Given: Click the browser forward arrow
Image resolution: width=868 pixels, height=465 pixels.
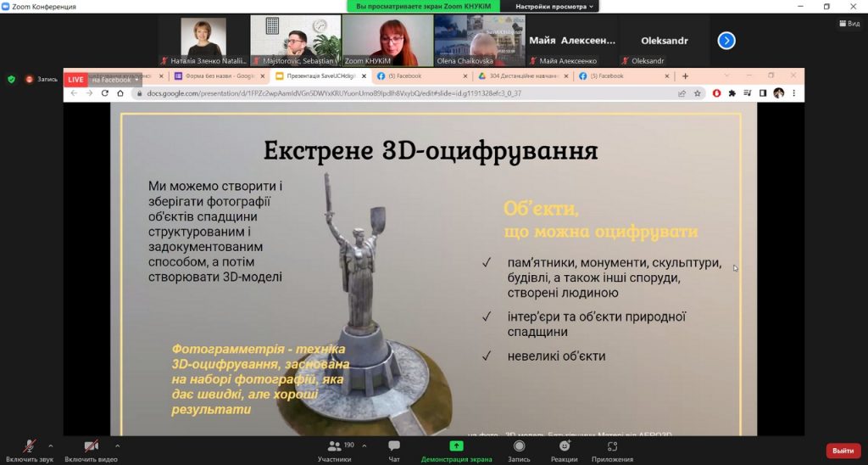Looking at the screenshot, I should point(89,93).
